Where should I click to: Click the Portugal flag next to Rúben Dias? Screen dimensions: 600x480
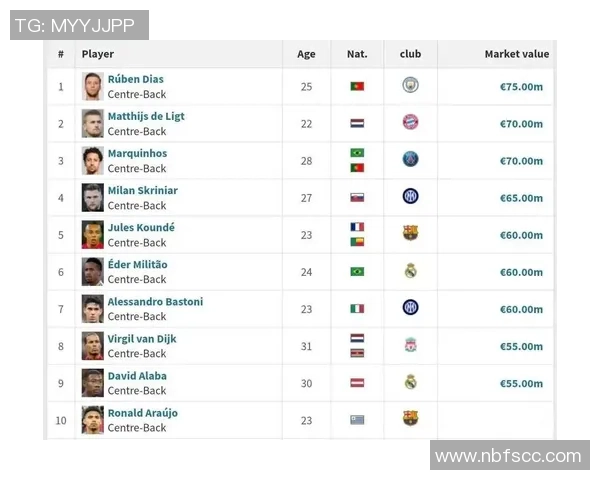click(357, 87)
